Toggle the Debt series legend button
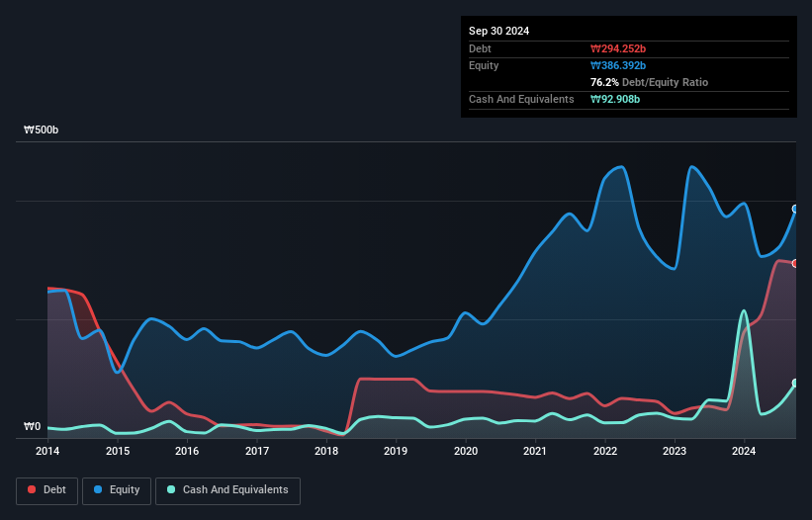Viewport: 812px width, 520px height. [47, 490]
